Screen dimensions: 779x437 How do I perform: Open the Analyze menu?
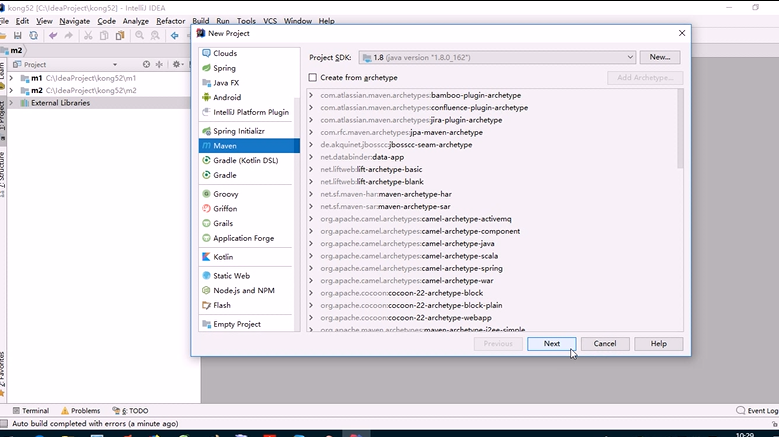click(136, 21)
